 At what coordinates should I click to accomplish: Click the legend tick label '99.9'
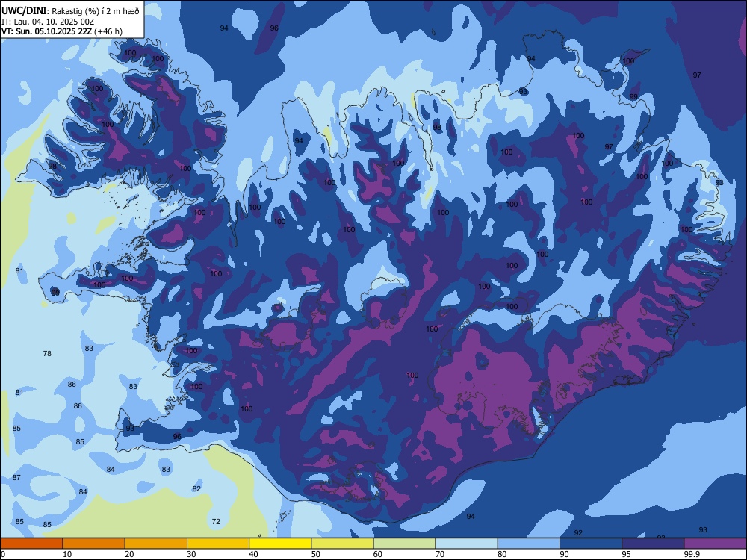click(691, 554)
